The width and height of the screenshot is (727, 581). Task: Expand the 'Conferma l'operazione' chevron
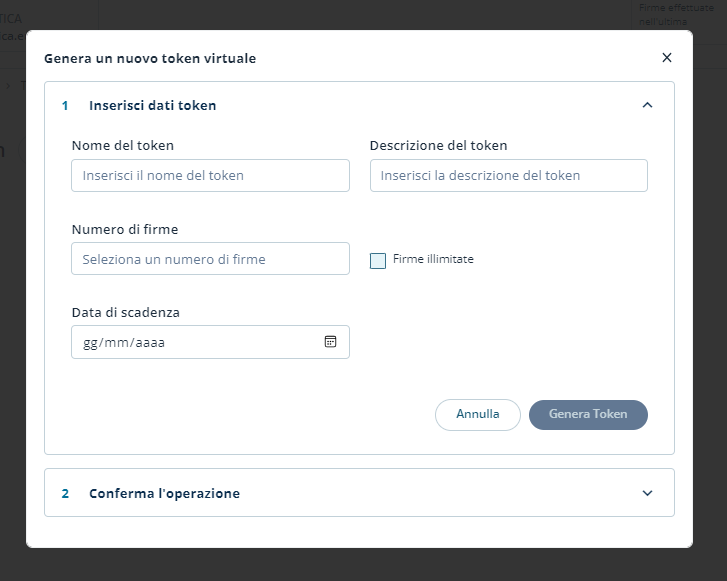point(647,493)
